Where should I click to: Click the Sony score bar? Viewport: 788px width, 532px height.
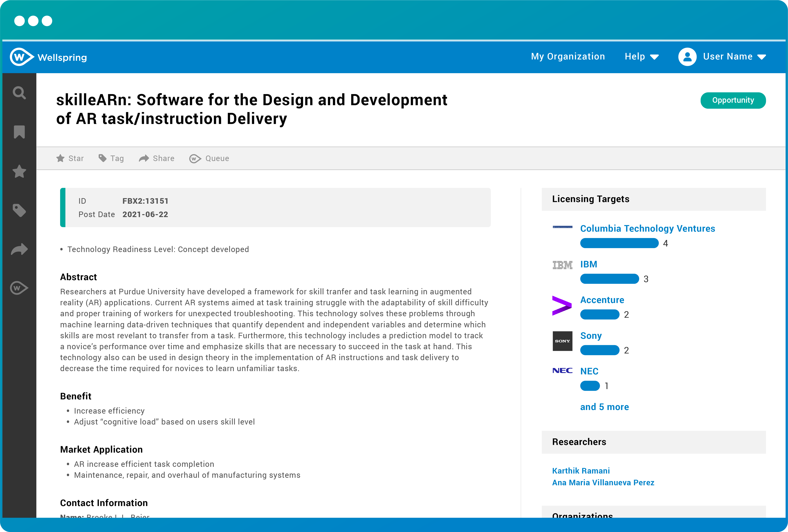pos(600,350)
